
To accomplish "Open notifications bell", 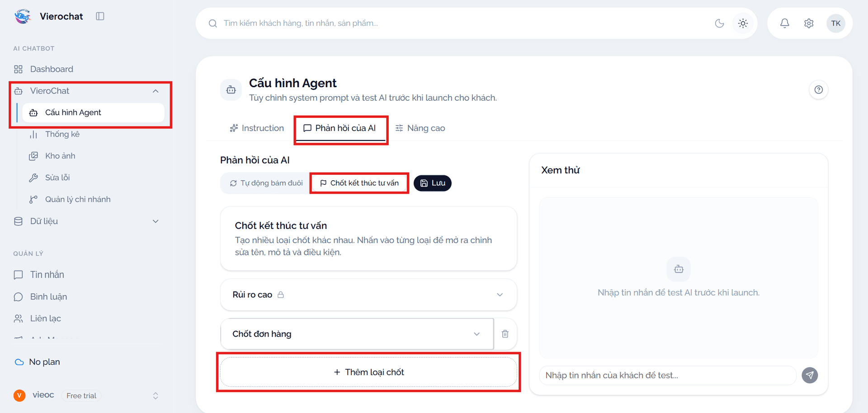I will (x=785, y=23).
